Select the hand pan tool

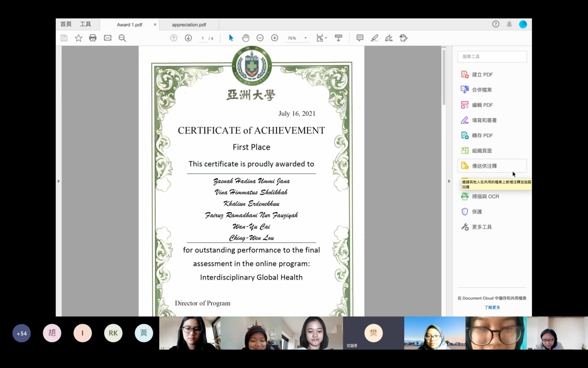245,38
